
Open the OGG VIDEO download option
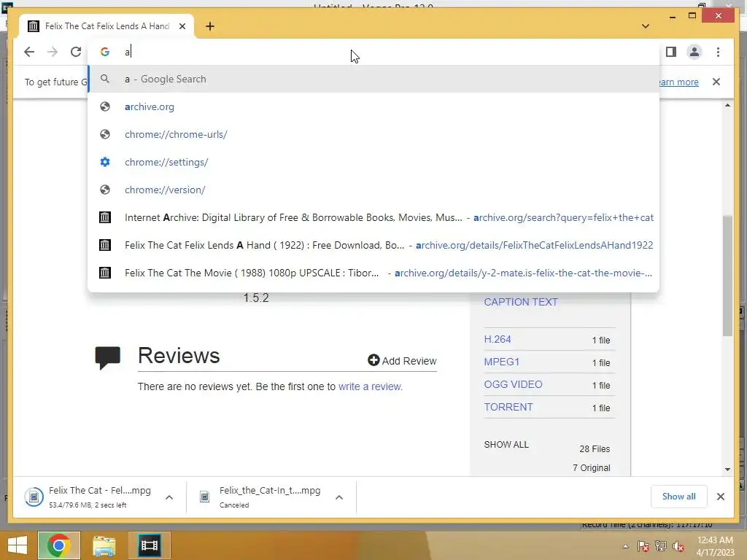pyautogui.click(x=513, y=384)
